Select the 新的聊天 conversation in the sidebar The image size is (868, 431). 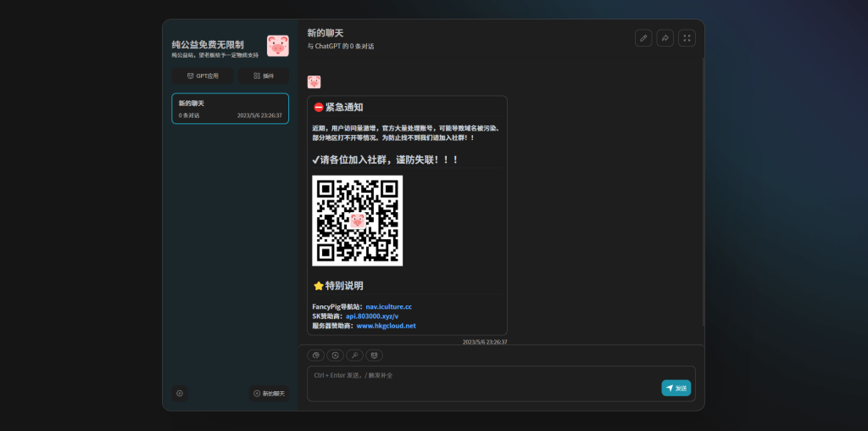coord(231,109)
